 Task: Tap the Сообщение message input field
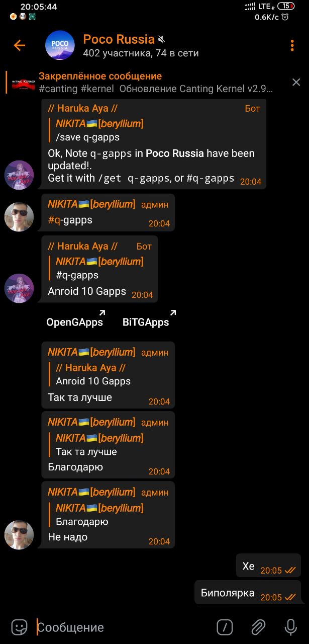123,627
